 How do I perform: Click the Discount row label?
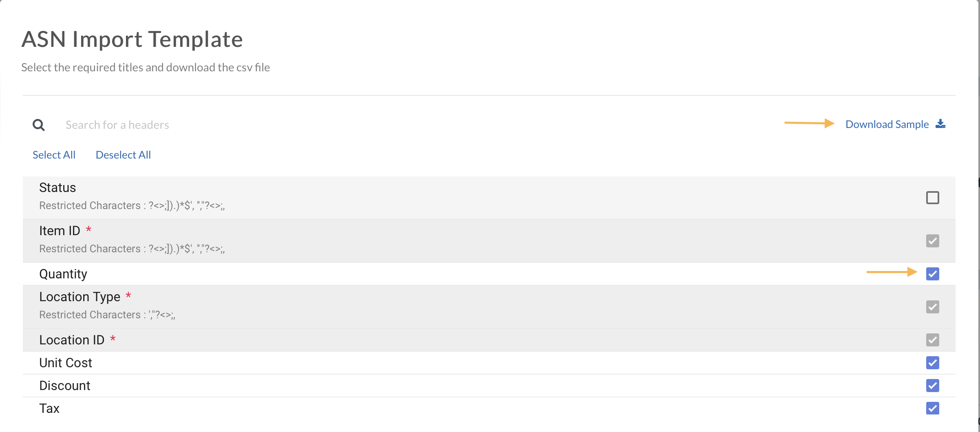tap(65, 386)
